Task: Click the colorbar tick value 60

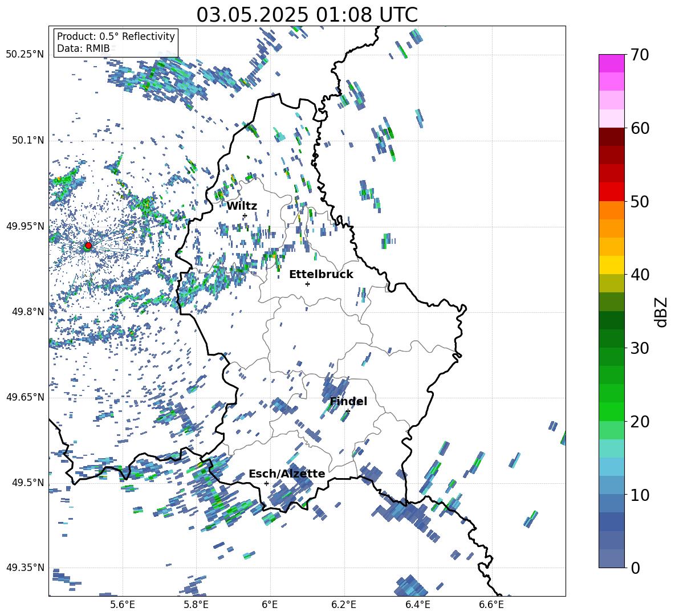Action: click(640, 128)
